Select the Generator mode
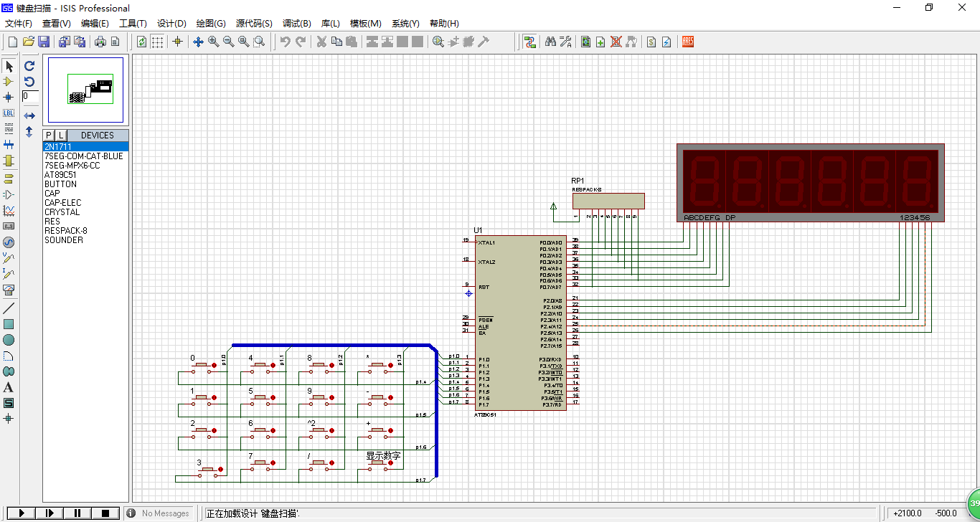Viewport: 980px width, 522px height. (9, 242)
